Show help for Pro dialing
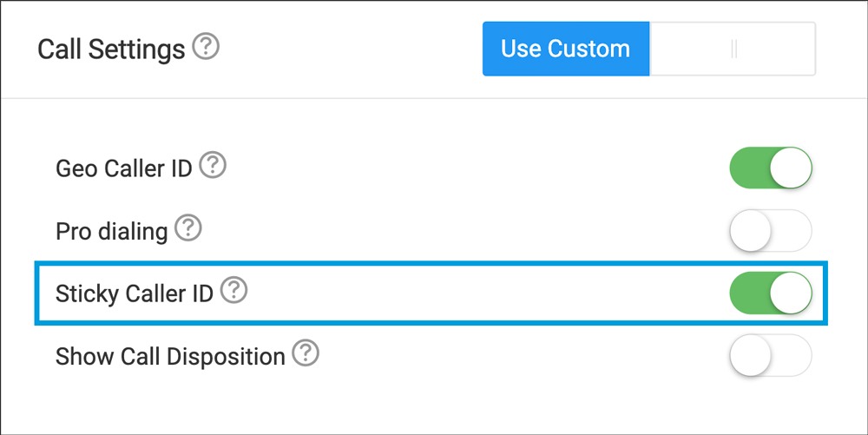Image resolution: width=868 pixels, height=435 pixels. coord(188,230)
